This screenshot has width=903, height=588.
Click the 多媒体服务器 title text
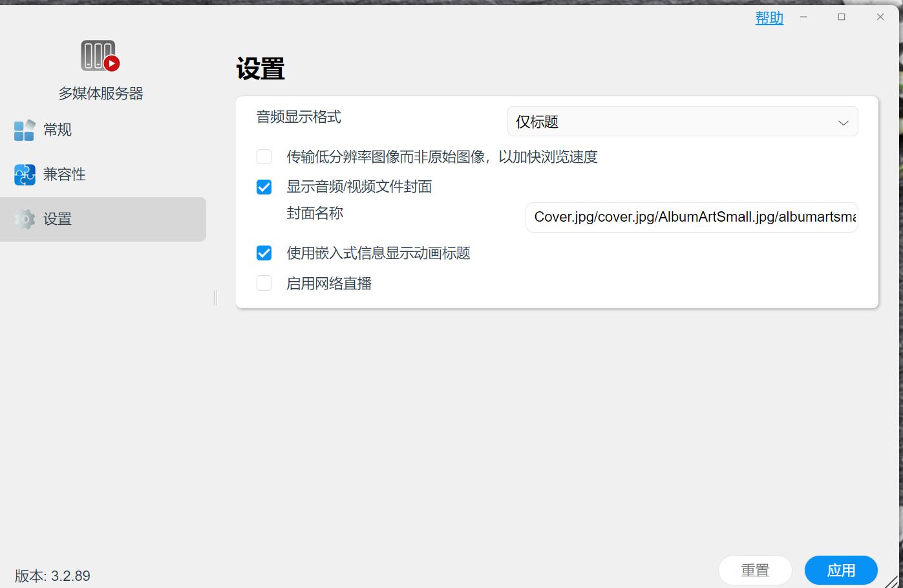(101, 94)
